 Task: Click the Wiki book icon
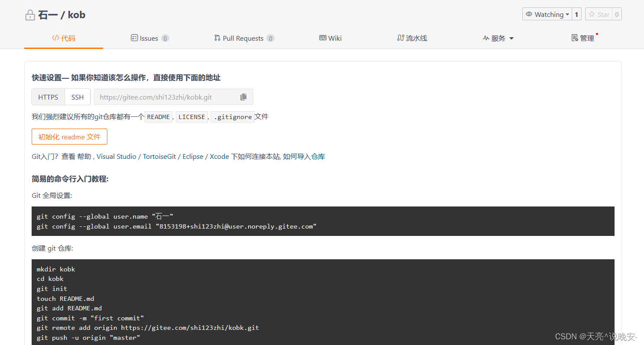point(323,38)
